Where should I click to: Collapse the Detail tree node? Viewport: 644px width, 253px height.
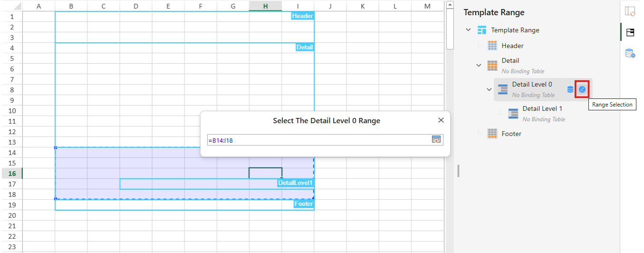coord(479,65)
